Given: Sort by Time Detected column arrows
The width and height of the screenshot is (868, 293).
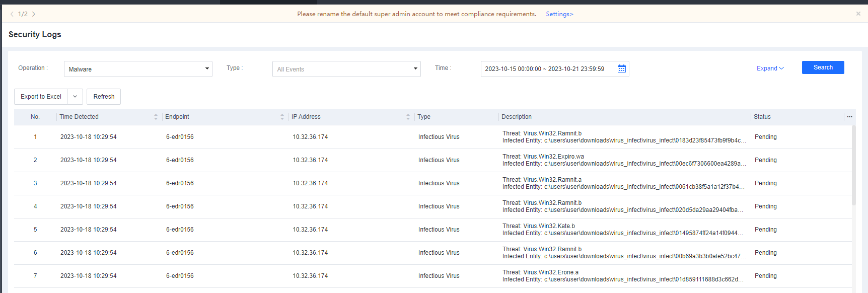Looking at the screenshot, I should pos(156,117).
